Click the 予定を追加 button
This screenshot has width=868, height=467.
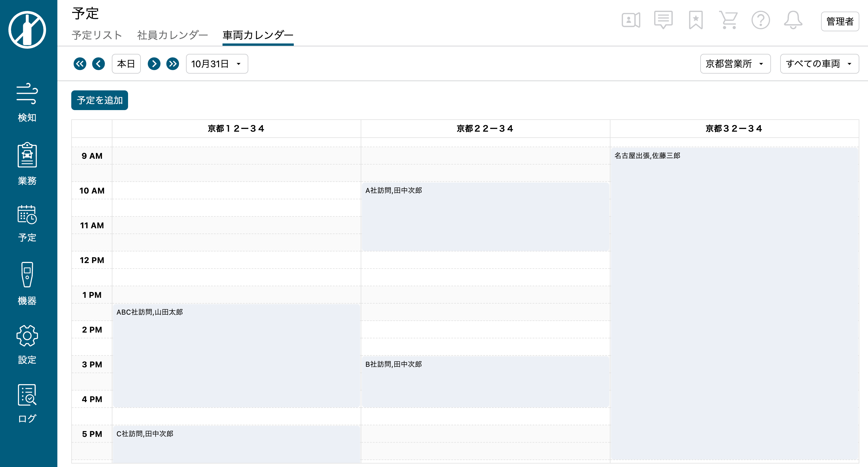(x=99, y=100)
